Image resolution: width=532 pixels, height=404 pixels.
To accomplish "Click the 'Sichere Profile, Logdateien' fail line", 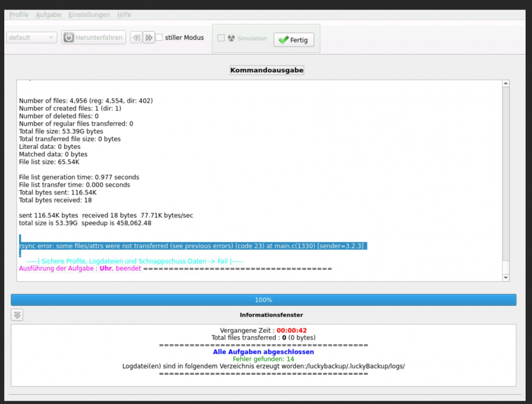I will [135, 261].
